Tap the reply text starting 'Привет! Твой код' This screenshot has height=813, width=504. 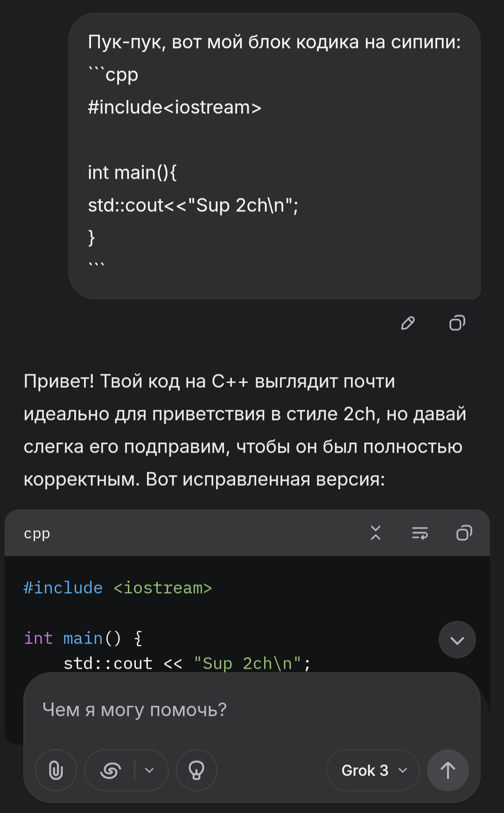tap(245, 430)
